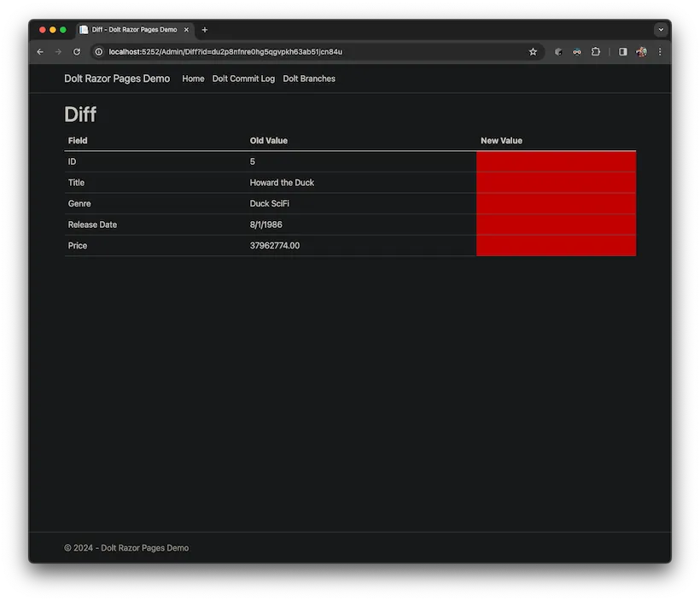View site information icon in the address bar
700x601 pixels.
tap(97, 51)
